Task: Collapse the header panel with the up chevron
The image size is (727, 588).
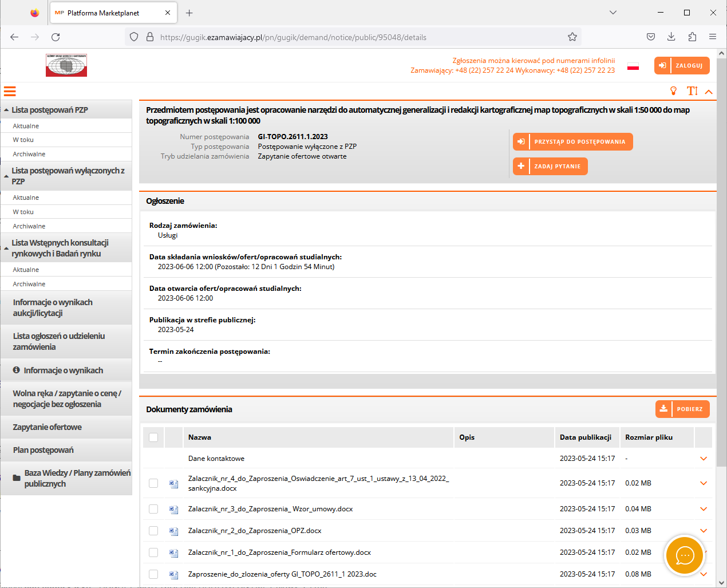Action: pyautogui.click(x=709, y=92)
